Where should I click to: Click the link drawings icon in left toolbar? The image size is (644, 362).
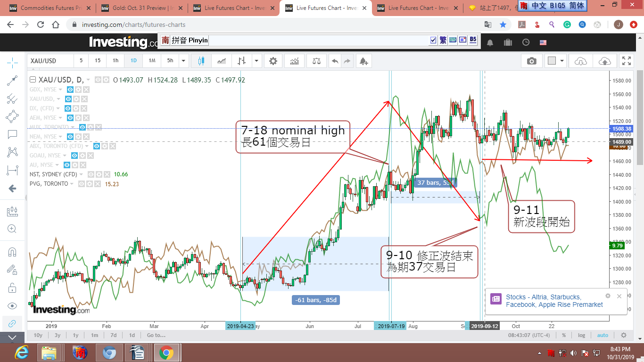click(x=13, y=324)
